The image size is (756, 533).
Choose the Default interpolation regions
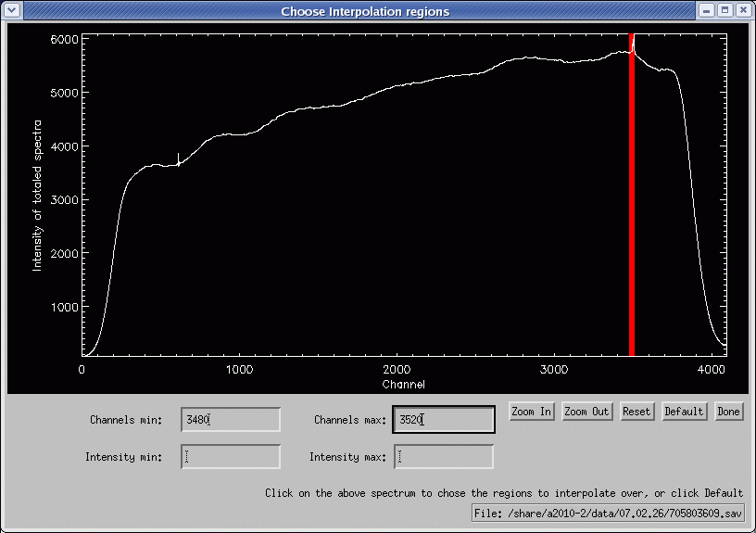[x=684, y=412]
